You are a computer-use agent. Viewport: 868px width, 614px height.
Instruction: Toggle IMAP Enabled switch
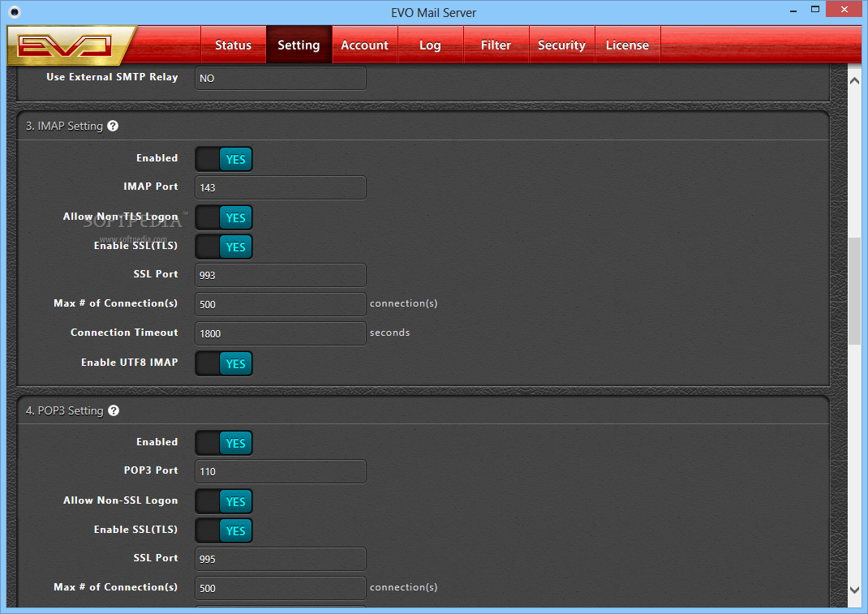(x=224, y=159)
